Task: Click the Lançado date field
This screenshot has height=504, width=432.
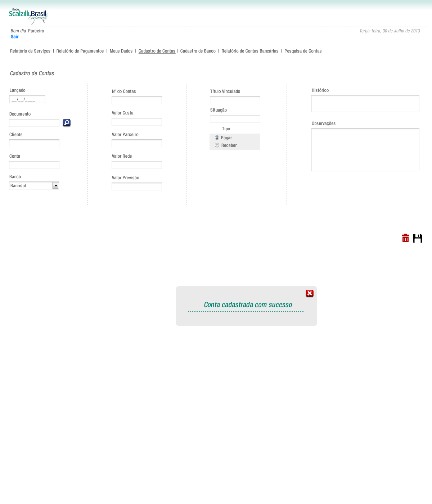Action: [x=27, y=99]
